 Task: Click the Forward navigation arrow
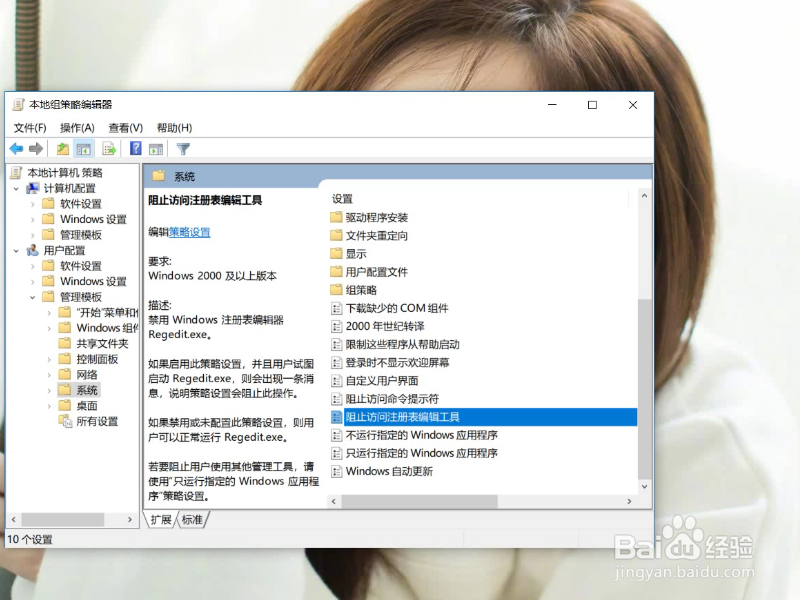point(35,148)
